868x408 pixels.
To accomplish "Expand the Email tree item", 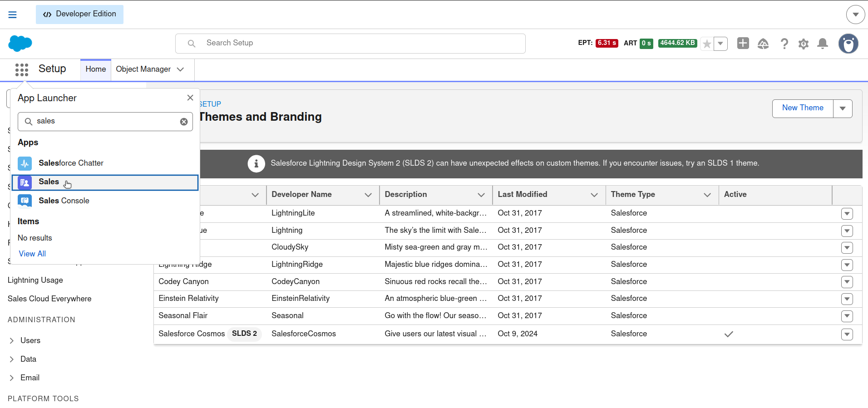I will 12,378.
